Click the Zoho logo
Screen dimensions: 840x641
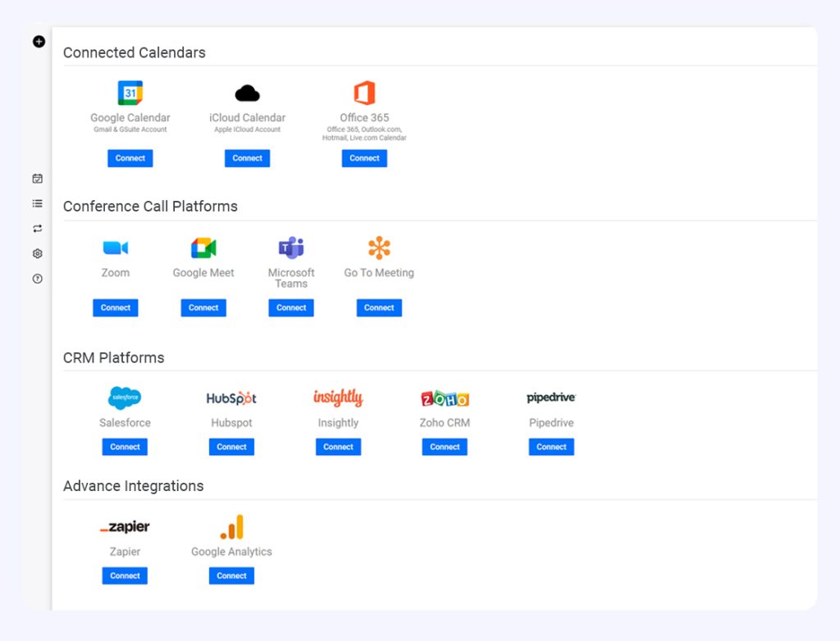coord(445,398)
